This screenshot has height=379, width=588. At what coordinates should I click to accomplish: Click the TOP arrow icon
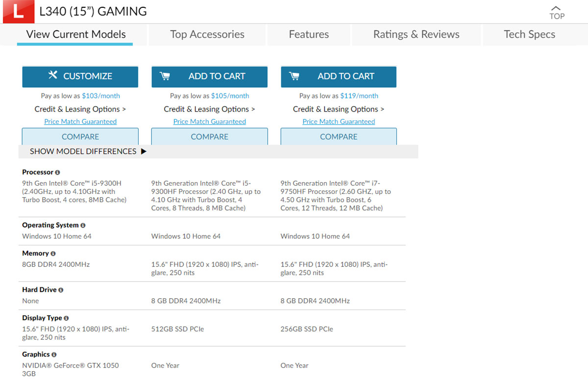tap(556, 8)
